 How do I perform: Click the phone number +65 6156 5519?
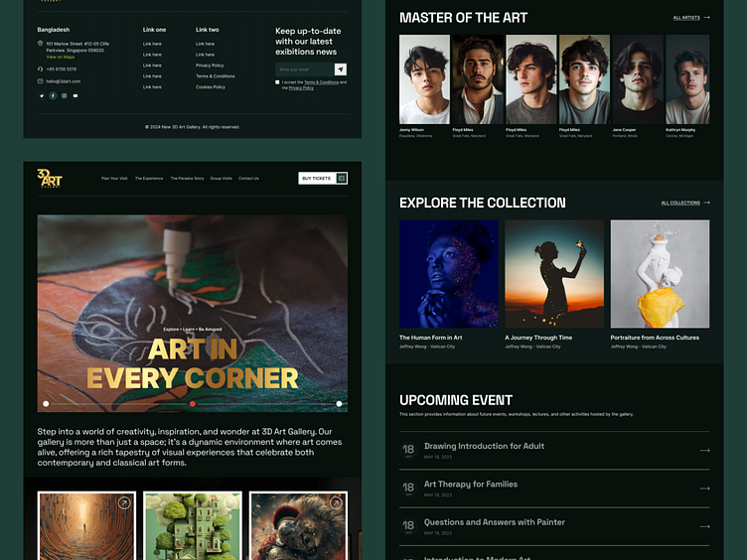click(x=61, y=70)
